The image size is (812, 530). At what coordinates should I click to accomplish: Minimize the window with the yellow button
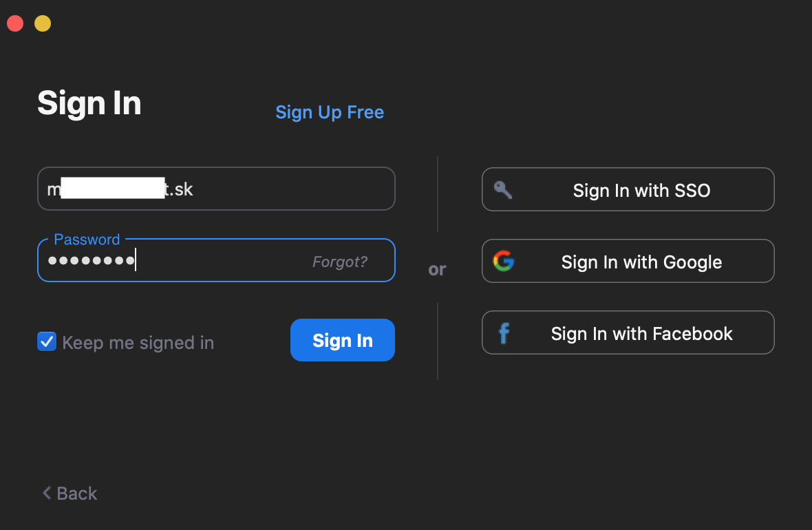43,24
